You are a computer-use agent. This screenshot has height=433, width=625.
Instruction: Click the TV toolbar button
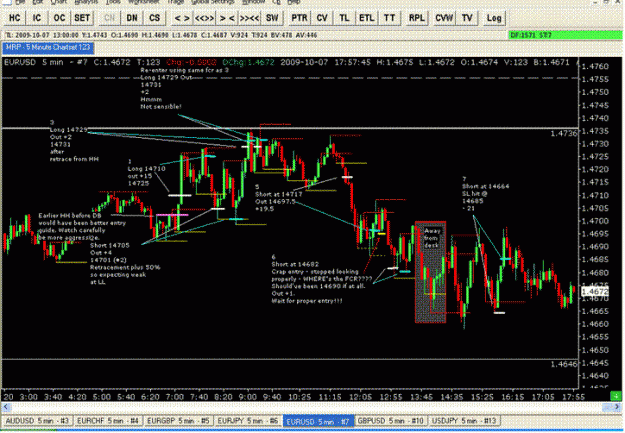(x=467, y=18)
